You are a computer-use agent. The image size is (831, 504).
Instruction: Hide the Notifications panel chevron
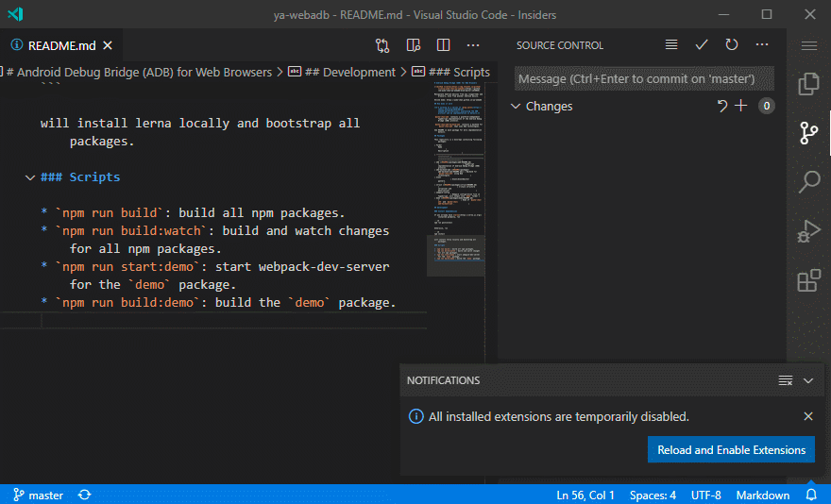point(808,380)
